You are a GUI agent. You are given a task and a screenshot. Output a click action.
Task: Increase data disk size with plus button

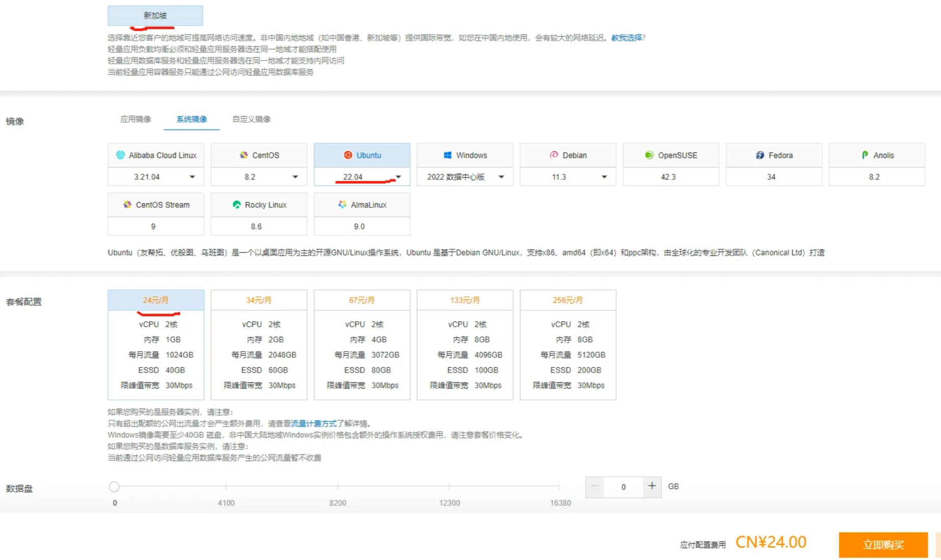click(x=652, y=487)
